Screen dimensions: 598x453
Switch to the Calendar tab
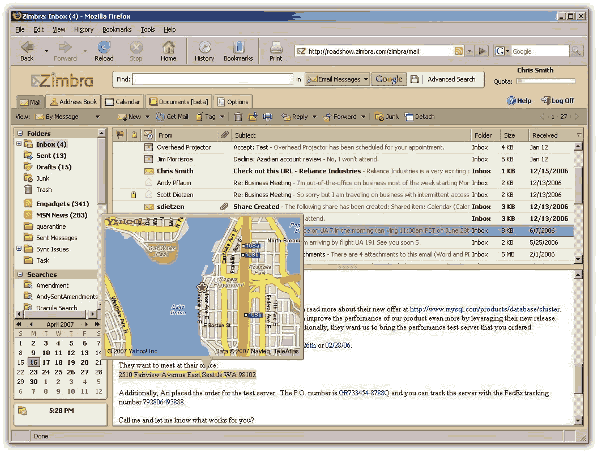(122, 102)
